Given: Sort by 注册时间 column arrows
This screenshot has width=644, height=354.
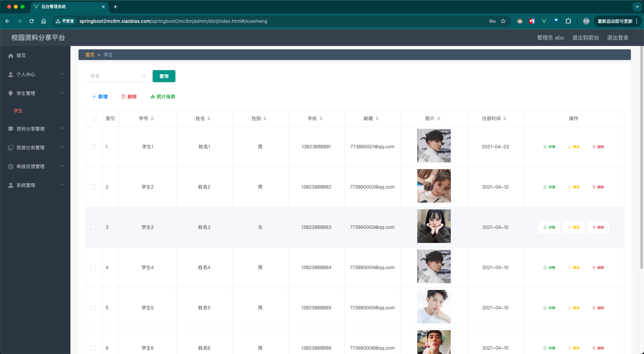Looking at the screenshot, I should coord(505,118).
